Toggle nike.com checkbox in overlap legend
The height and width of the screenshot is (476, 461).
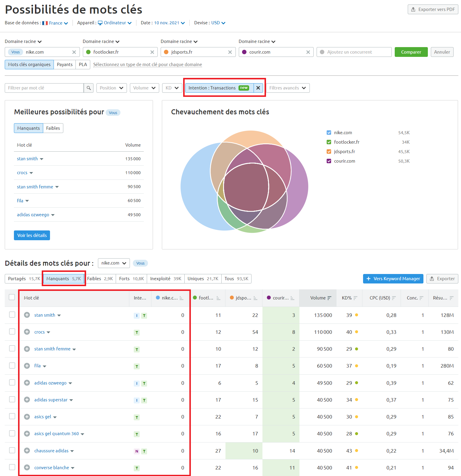click(329, 133)
